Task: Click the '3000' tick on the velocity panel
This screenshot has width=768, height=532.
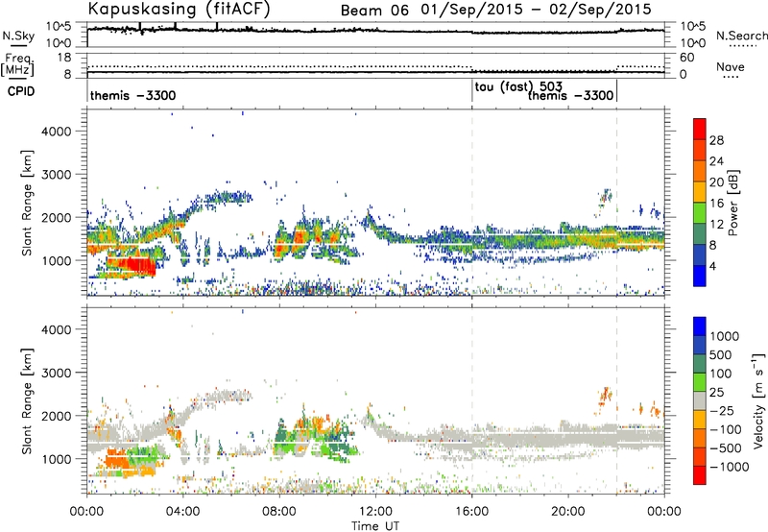Action: pyautogui.click(x=56, y=373)
